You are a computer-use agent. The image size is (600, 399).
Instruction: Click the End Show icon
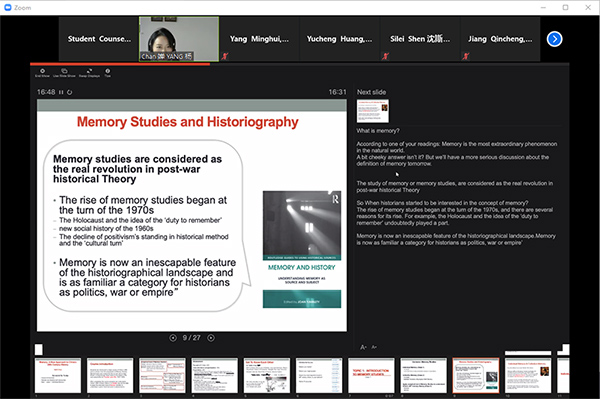click(42, 71)
